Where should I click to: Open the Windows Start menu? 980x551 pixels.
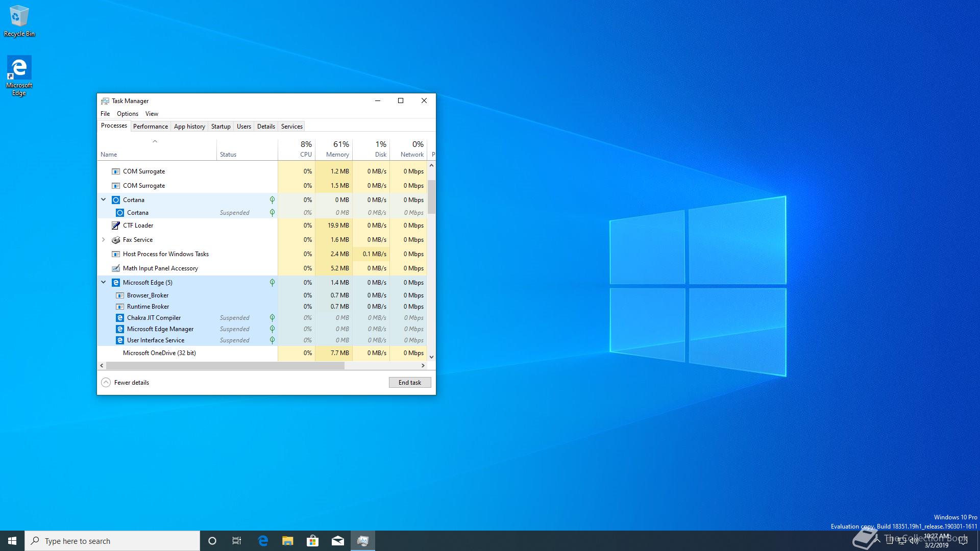[x=12, y=541]
